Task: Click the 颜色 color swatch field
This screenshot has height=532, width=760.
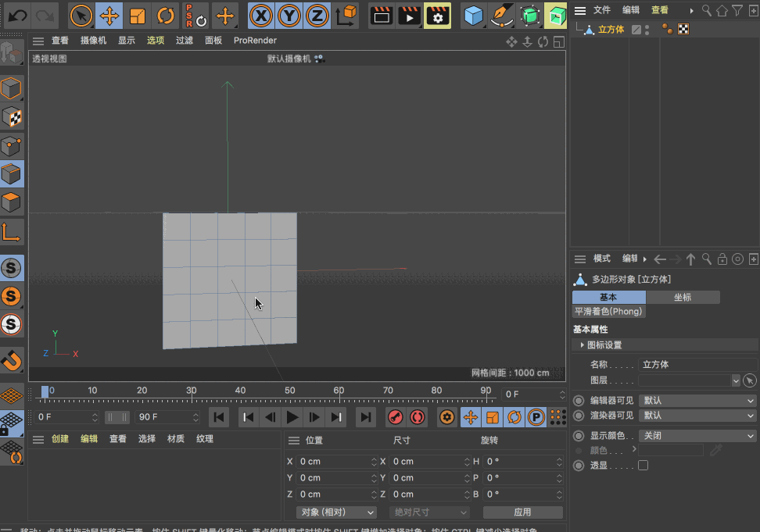Action: tap(671, 450)
